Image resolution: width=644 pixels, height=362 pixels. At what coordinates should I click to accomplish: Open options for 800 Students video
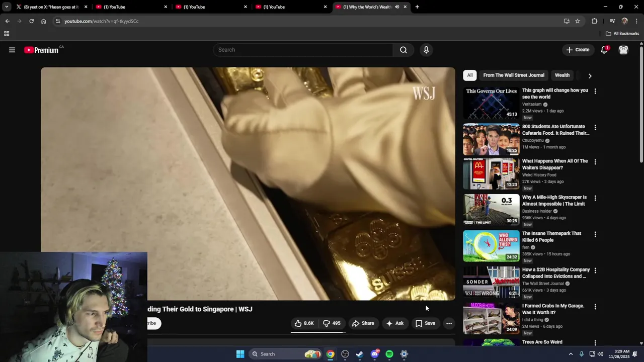tap(595, 128)
